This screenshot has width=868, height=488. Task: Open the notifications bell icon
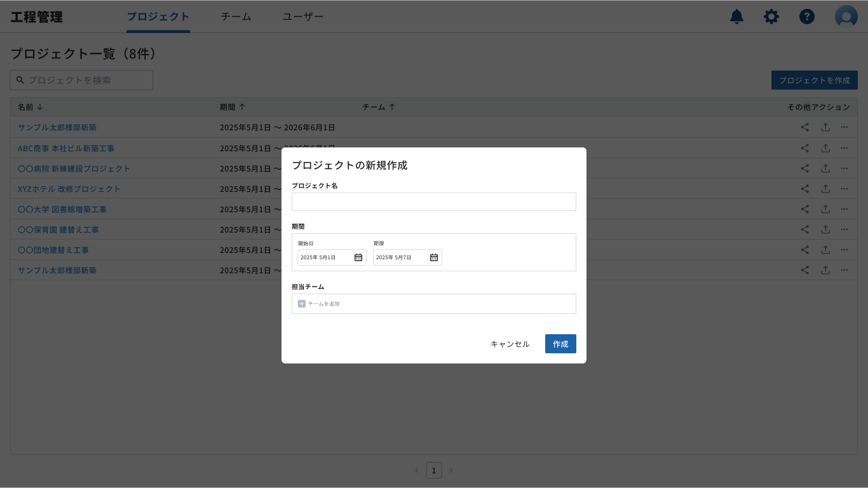coord(736,17)
